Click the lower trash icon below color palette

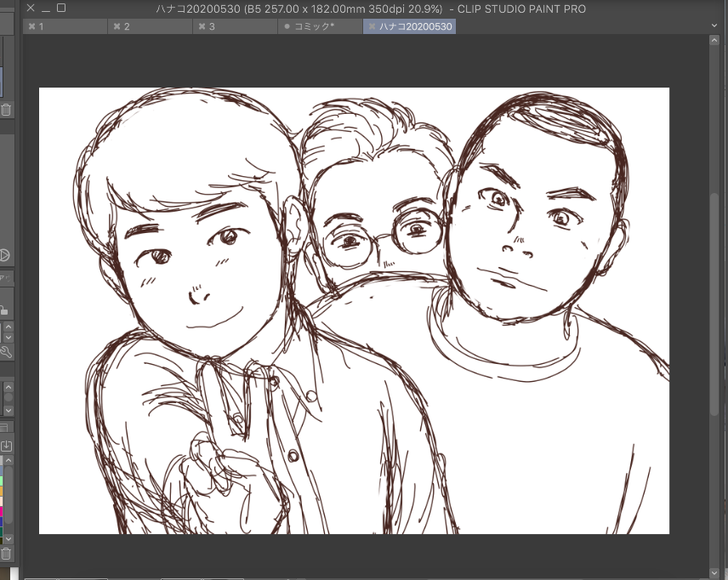click(6, 553)
